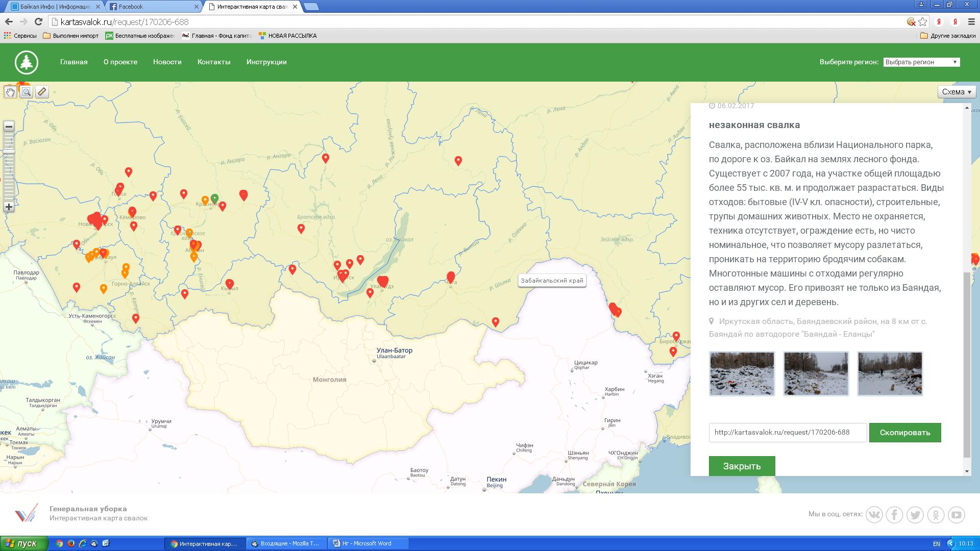Click the map zoom in plus button
The width and height of the screenshot is (980, 551).
click(9, 207)
